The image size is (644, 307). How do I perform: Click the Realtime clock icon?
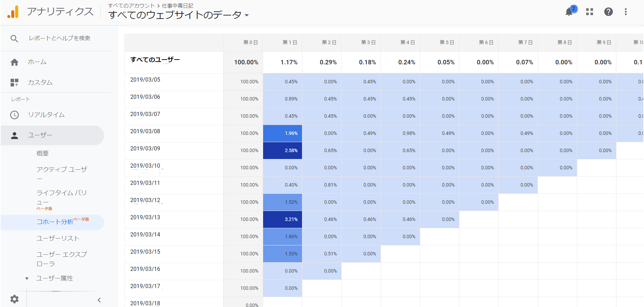[x=14, y=115]
